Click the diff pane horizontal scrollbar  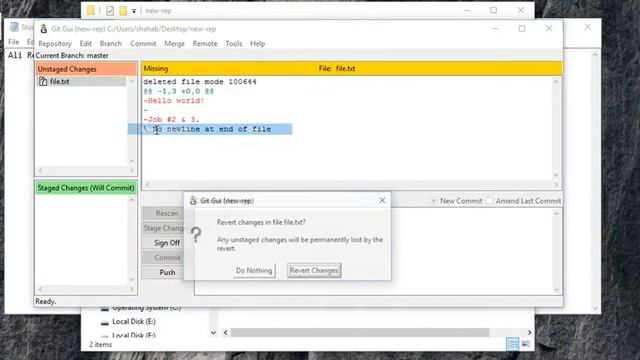tap(352, 185)
